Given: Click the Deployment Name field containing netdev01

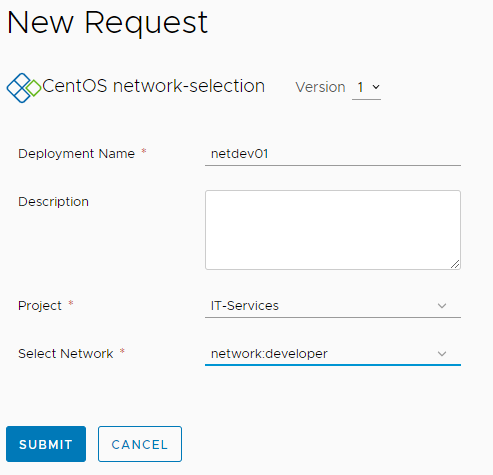Looking at the screenshot, I should coord(333,154).
